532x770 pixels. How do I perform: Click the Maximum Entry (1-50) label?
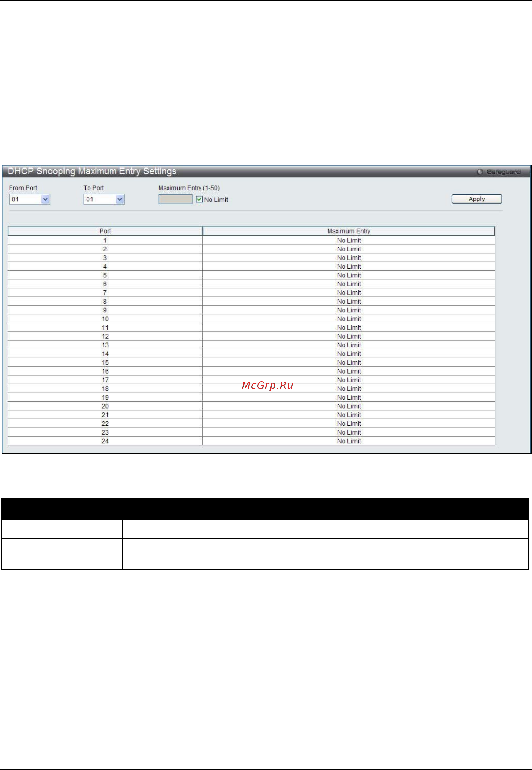coord(189,188)
